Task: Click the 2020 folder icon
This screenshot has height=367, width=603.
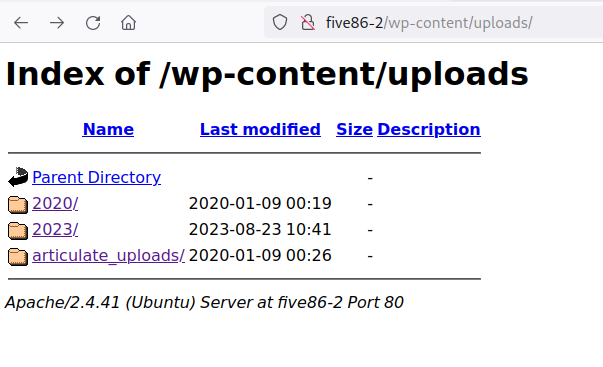Action: pos(18,204)
